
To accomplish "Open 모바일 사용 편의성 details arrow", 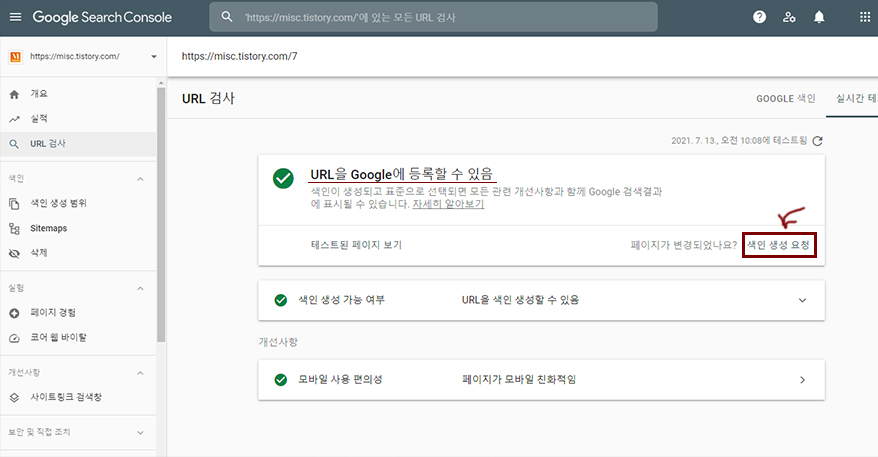I will click(x=802, y=380).
